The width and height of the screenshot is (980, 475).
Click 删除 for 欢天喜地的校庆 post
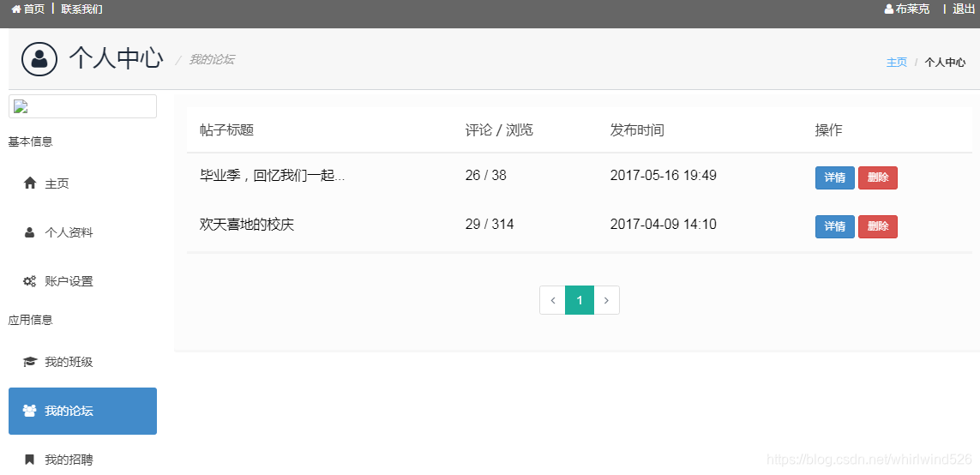(x=877, y=226)
